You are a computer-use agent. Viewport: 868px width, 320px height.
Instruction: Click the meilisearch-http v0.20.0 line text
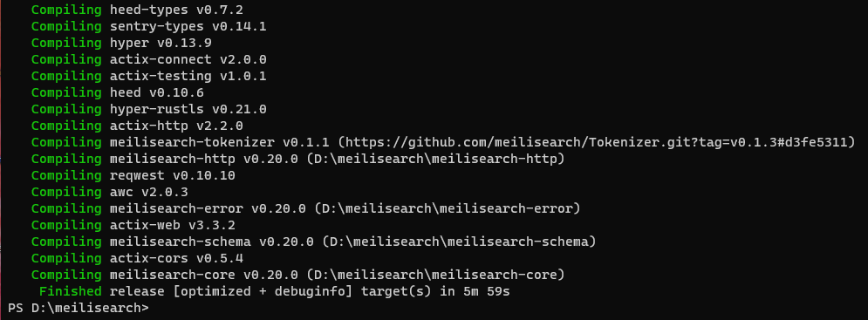(337, 159)
